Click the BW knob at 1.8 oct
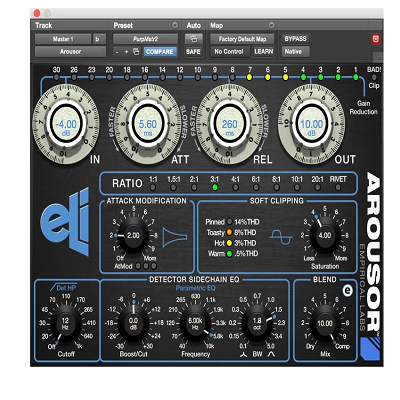 coord(257,323)
